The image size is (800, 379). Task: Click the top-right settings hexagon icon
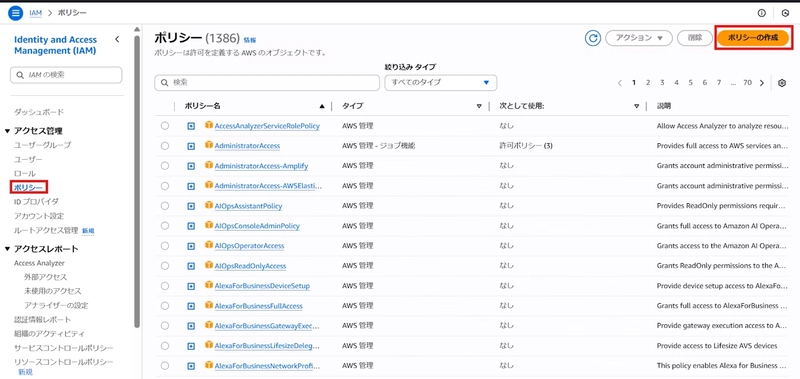(x=785, y=13)
